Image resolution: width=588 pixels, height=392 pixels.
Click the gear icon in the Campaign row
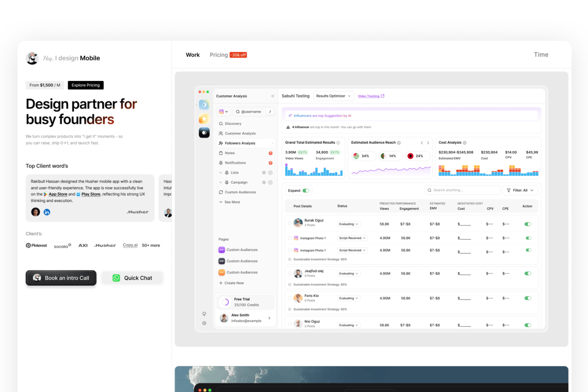tap(264, 183)
